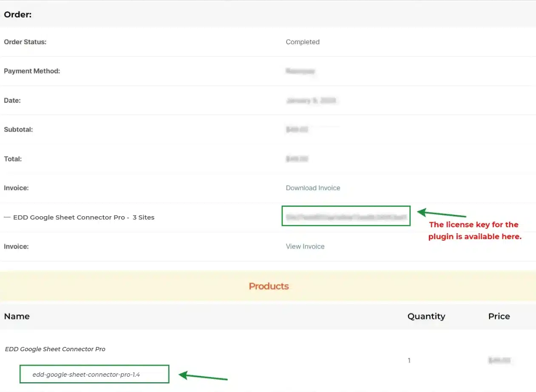Image resolution: width=536 pixels, height=392 pixels.
Task: Click the Completed order status value
Action: click(x=303, y=42)
